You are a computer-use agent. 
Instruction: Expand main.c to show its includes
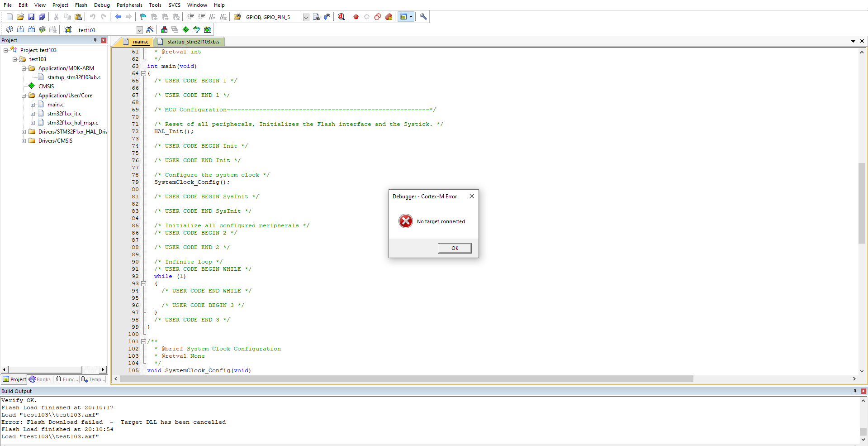coord(33,104)
